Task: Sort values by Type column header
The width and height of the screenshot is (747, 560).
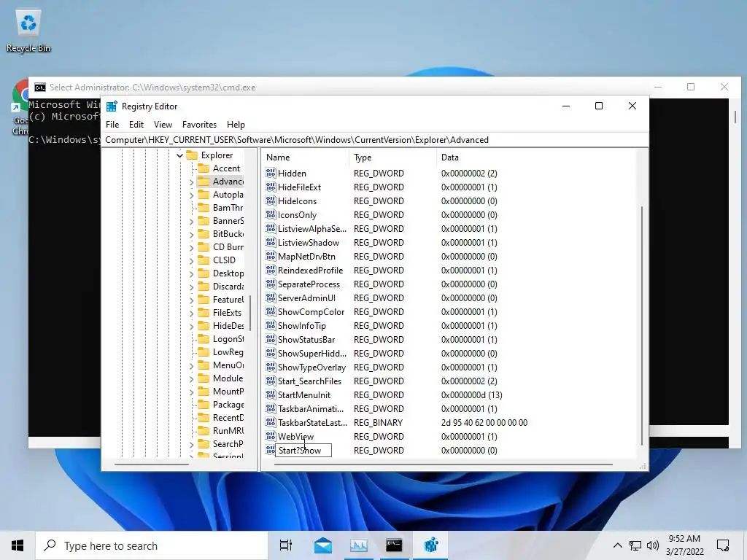Action: tap(393, 157)
